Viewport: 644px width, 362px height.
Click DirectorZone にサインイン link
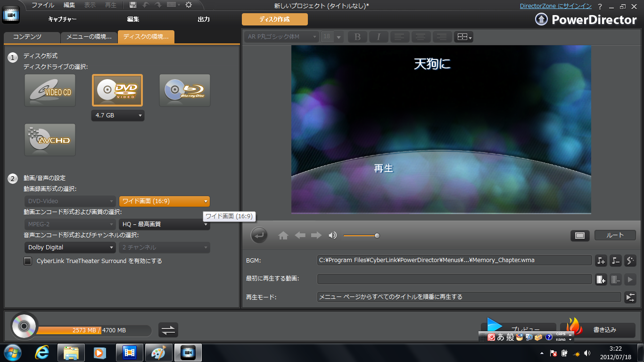click(x=555, y=6)
